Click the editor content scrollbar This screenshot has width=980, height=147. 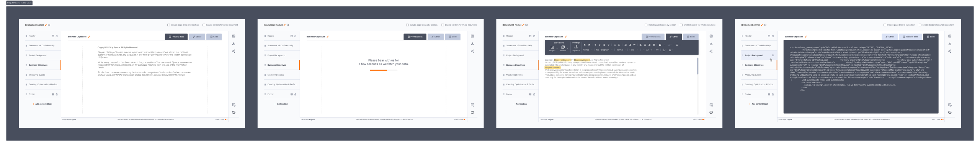697,66
